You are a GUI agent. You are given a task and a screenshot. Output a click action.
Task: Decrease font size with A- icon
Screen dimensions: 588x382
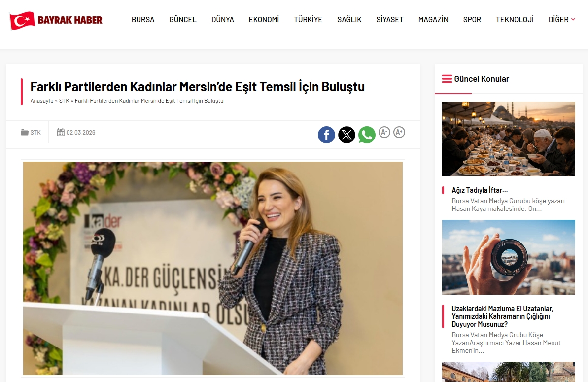point(384,132)
